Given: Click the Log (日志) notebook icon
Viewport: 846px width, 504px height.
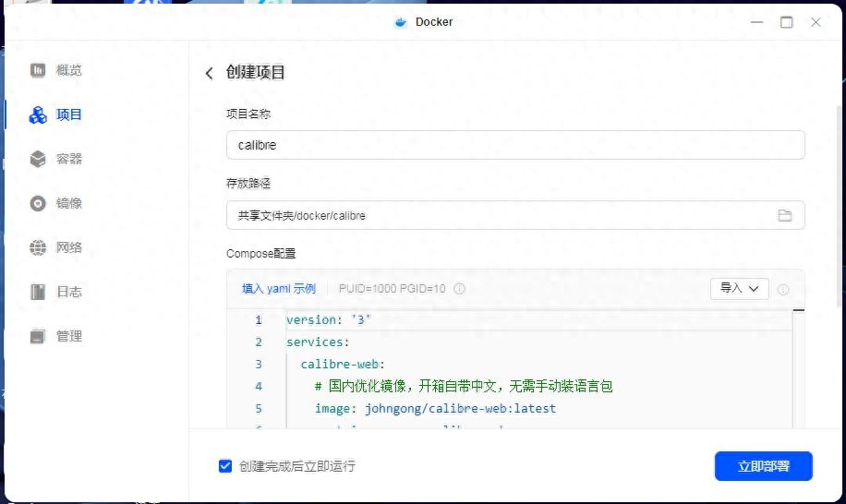Looking at the screenshot, I should coord(38,292).
